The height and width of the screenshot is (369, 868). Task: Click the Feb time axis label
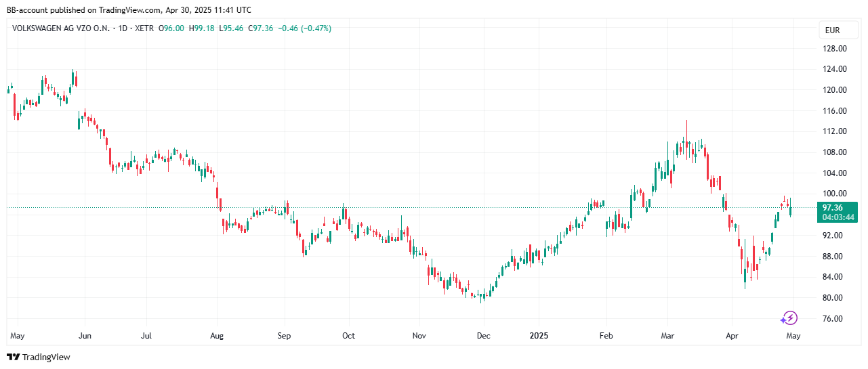pos(606,336)
